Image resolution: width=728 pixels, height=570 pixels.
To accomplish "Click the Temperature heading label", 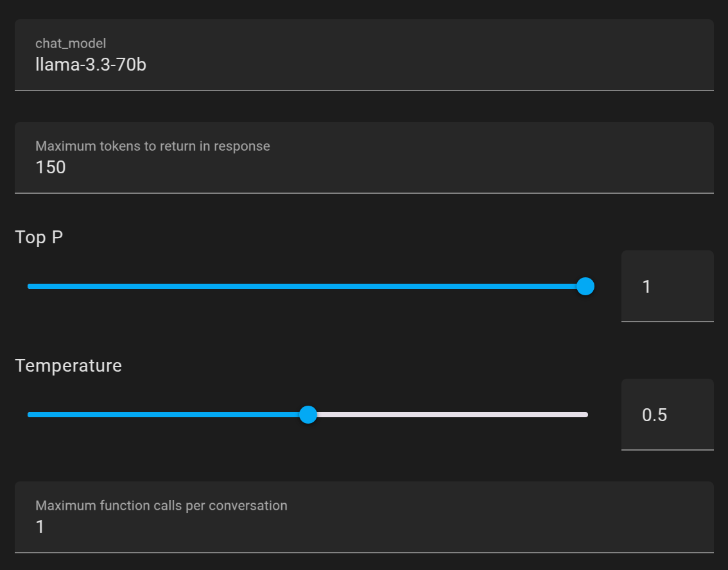I will (68, 366).
